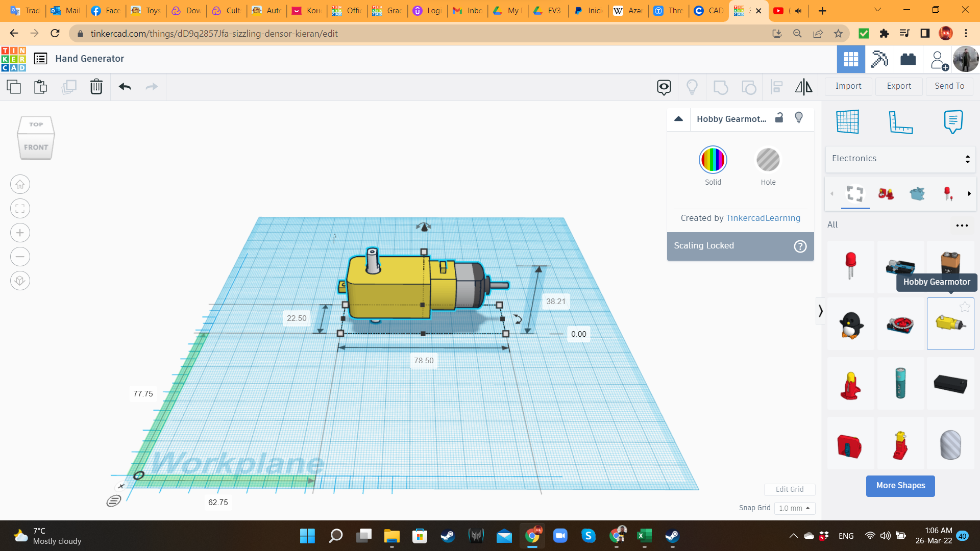
Task: Open the Align tool
Action: (776, 87)
